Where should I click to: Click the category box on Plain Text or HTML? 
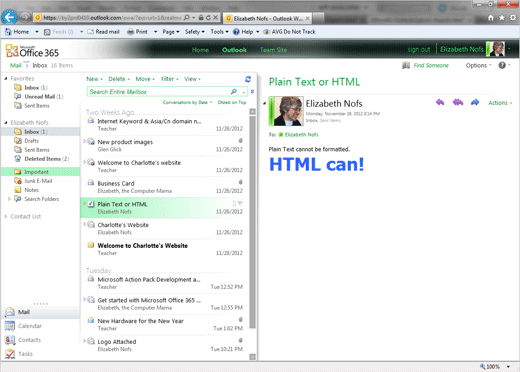(x=234, y=203)
